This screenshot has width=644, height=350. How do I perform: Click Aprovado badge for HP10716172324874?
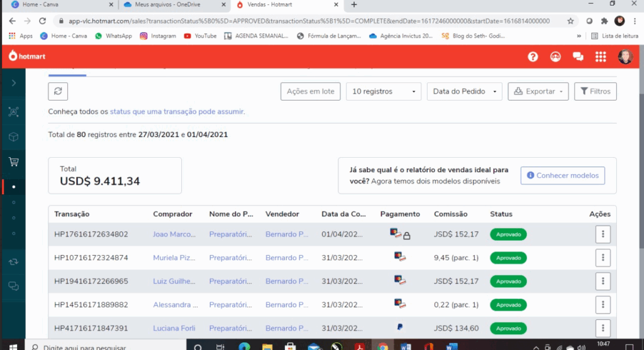point(508,258)
